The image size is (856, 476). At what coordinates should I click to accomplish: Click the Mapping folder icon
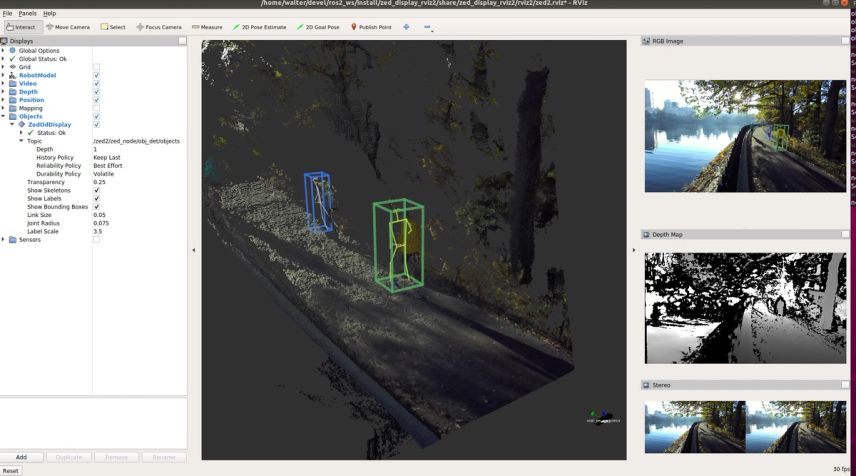click(x=13, y=108)
